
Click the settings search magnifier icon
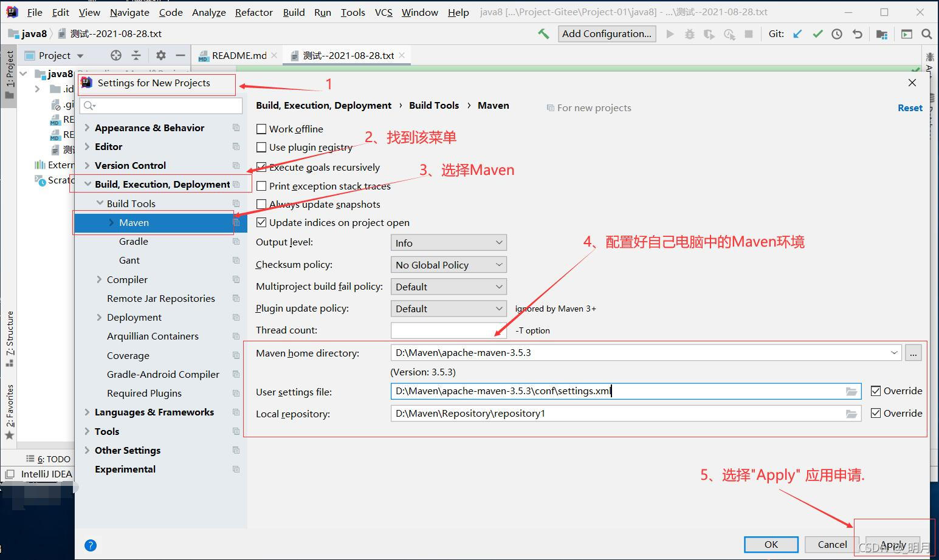click(x=90, y=106)
